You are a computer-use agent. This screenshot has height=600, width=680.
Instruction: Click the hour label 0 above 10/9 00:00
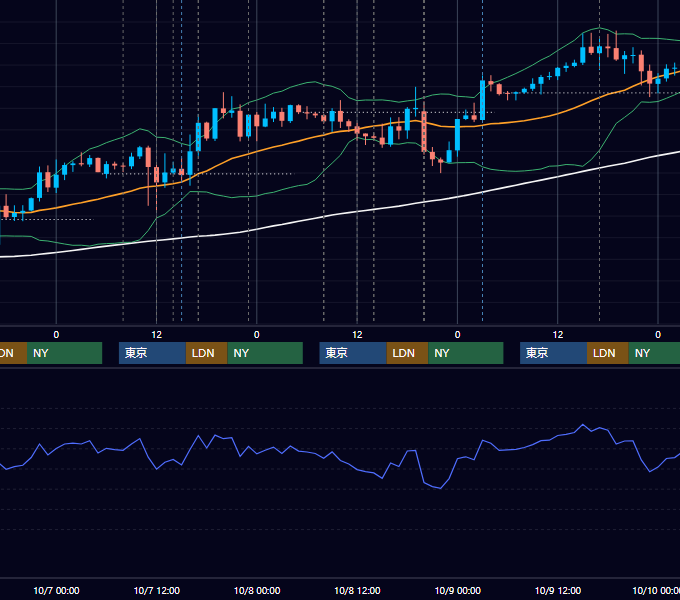[x=458, y=335]
